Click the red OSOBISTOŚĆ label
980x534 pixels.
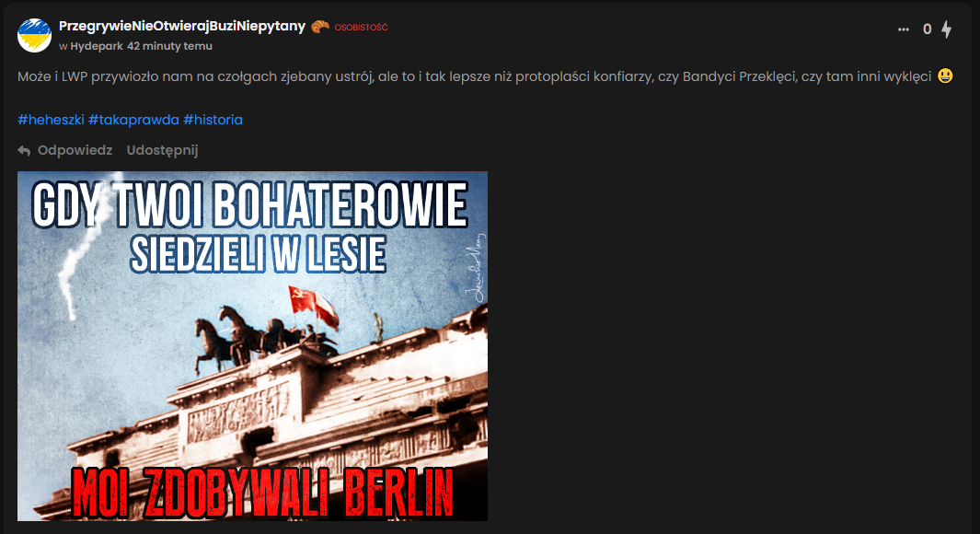[x=362, y=28]
